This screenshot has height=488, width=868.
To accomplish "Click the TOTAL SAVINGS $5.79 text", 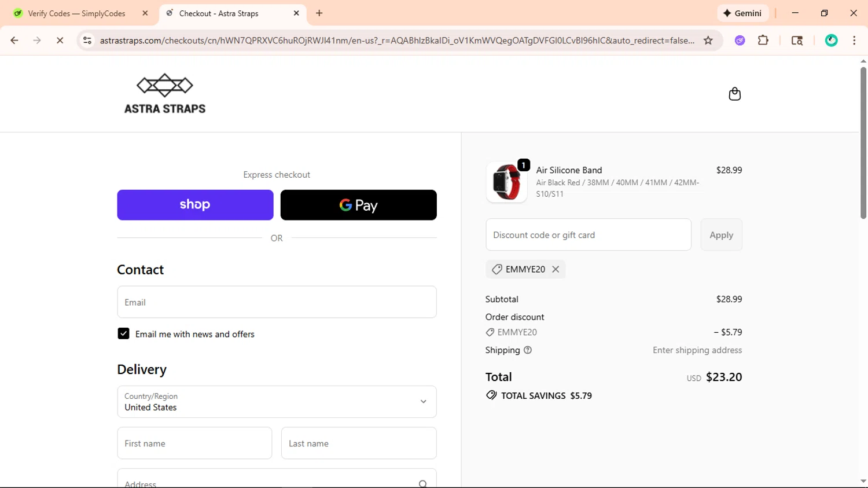I will [546, 395].
